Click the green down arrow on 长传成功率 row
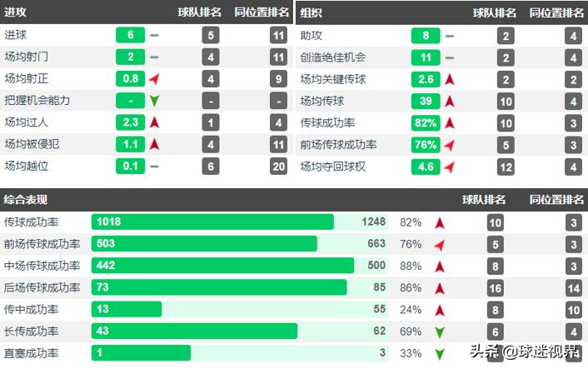 pos(440,332)
